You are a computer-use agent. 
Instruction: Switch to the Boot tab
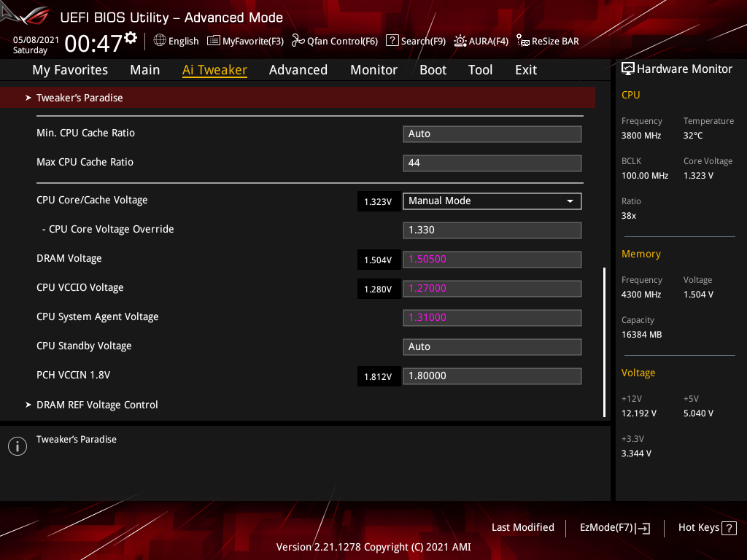433,70
